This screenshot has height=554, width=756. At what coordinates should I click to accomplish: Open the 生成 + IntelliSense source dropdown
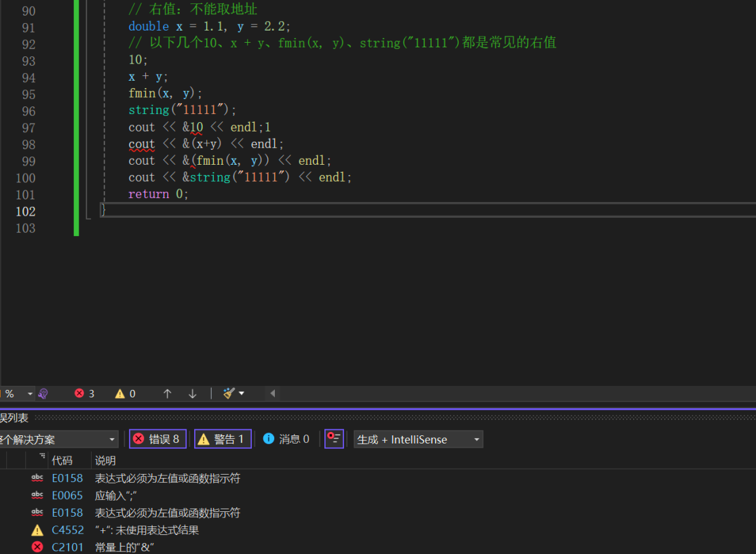[419, 439]
